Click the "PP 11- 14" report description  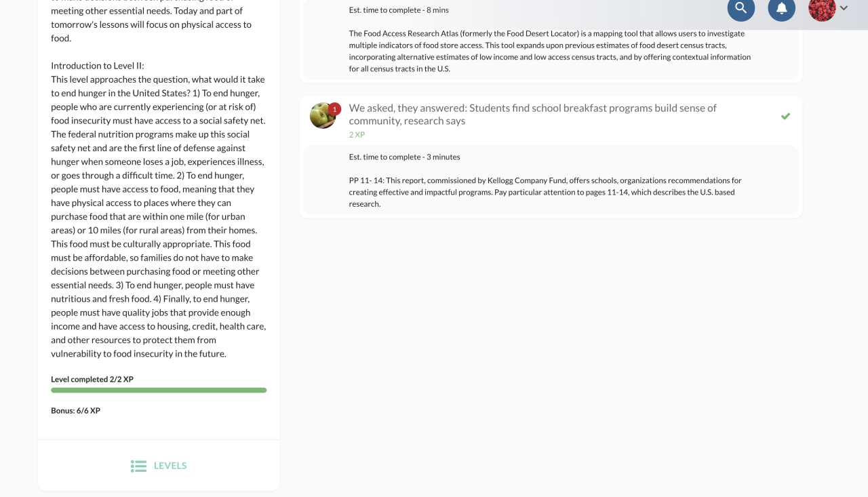pyautogui.click(x=545, y=192)
